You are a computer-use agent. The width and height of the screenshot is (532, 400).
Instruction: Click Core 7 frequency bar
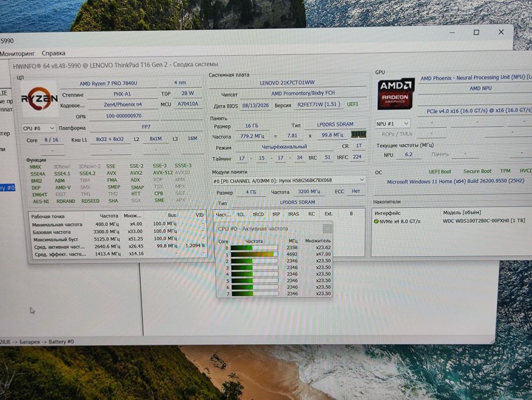click(255, 293)
